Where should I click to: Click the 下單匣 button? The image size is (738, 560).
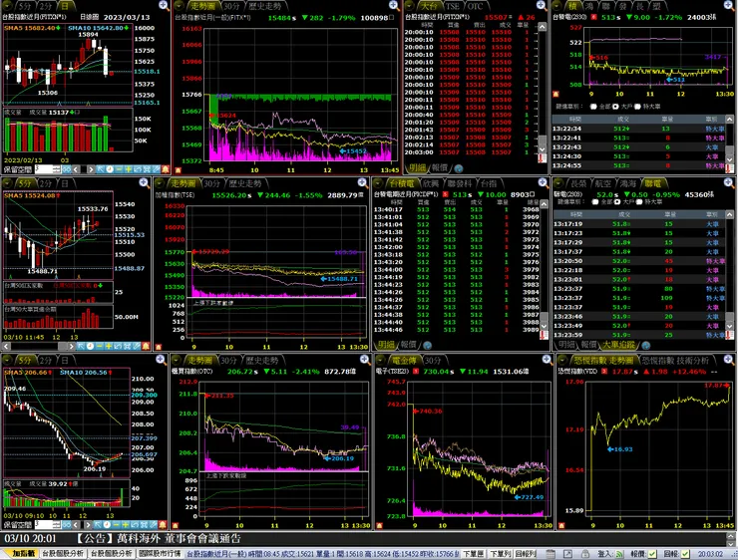[x=474, y=554]
